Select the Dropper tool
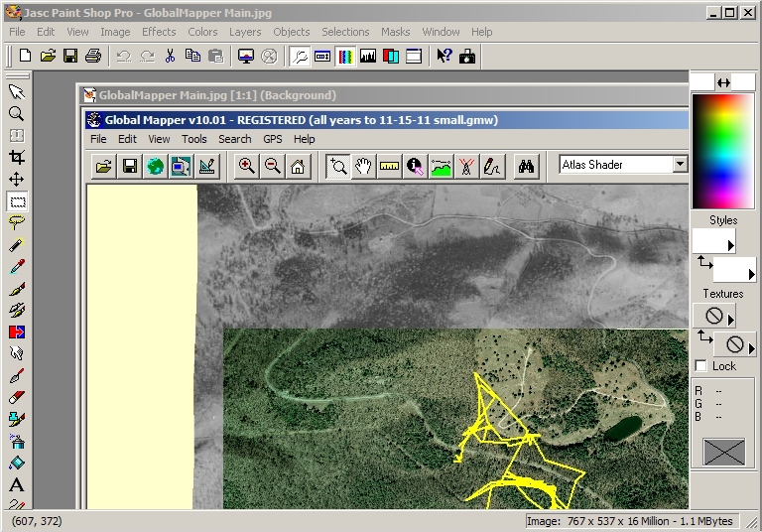762x532 pixels. click(x=17, y=266)
